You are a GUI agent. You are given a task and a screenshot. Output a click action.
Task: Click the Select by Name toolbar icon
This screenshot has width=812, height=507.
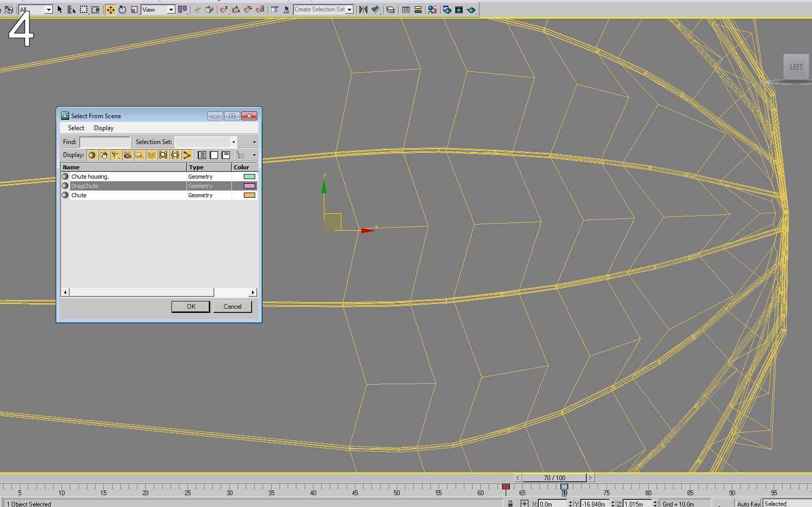tap(71, 9)
